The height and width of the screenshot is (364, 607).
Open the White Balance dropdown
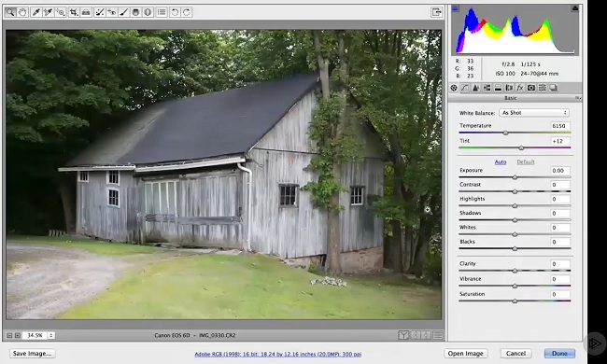(x=534, y=113)
